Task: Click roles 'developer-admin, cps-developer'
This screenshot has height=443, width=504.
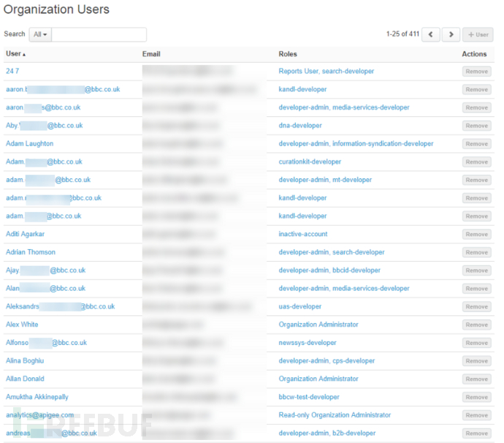Action: pos(327,360)
